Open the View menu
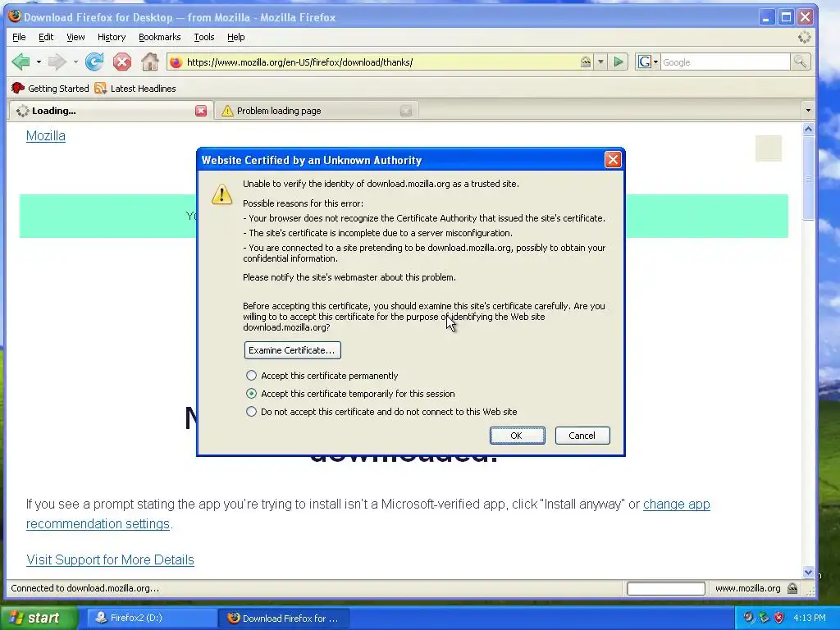This screenshot has height=630, width=840. pos(75,37)
